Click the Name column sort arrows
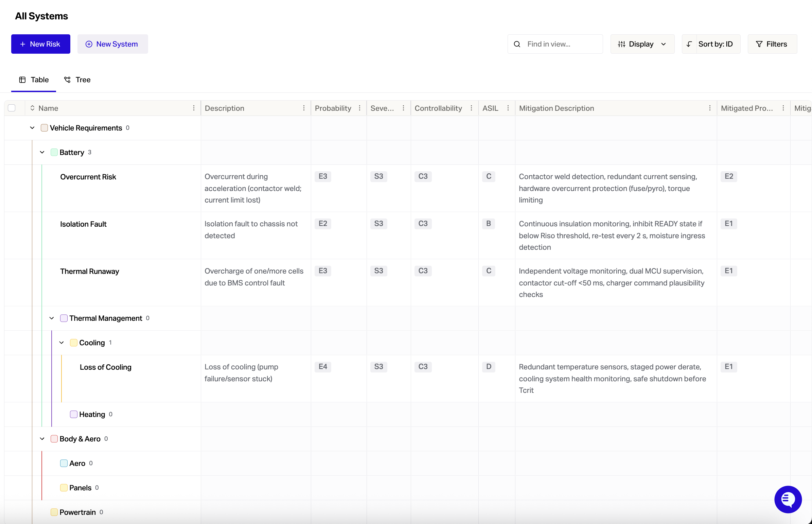Screen dimensions: 812x524 pyautogui.click(x=32, y=108)
